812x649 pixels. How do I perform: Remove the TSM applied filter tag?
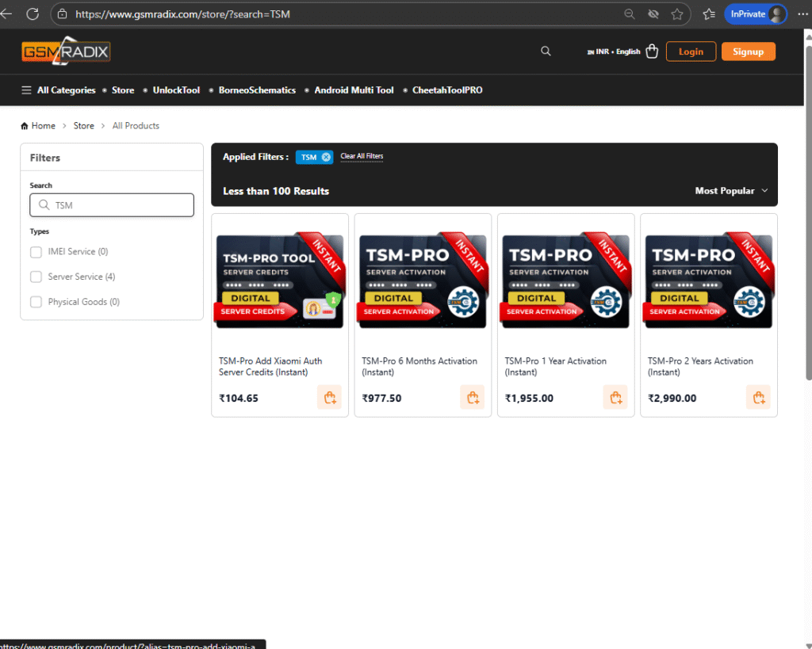(x=326, y=157)
